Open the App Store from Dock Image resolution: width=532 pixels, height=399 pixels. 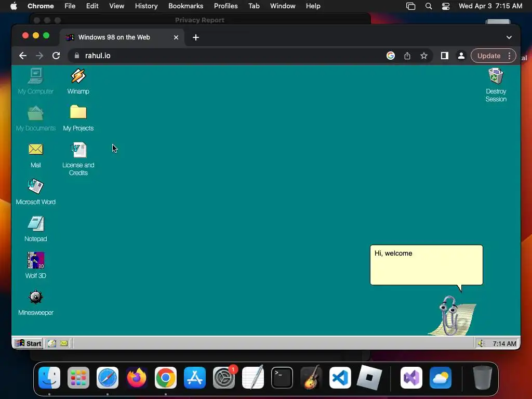point(195,378)
